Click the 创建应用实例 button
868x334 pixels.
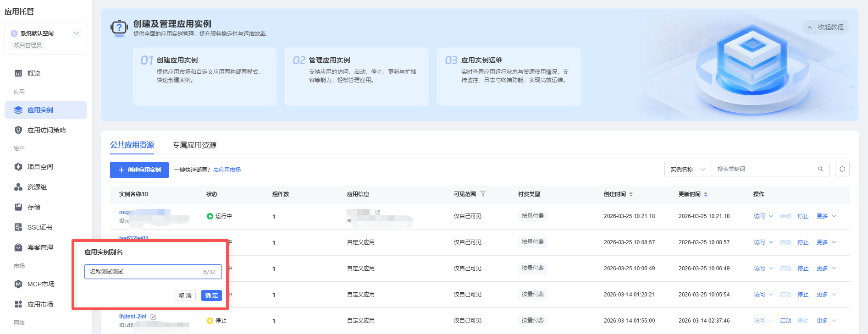tap(139, 170)
